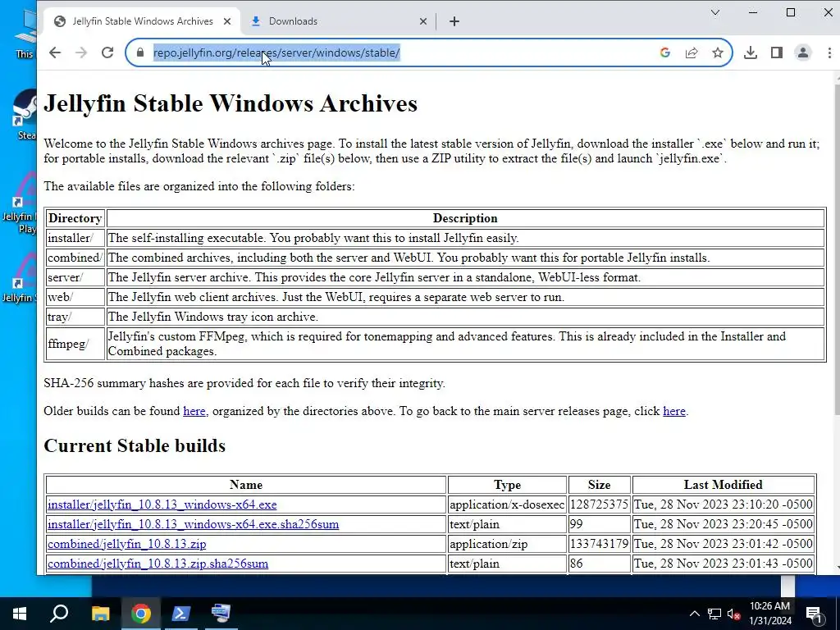
Task: Open the taskbar clock and date
Action: (x=770, y=614)
